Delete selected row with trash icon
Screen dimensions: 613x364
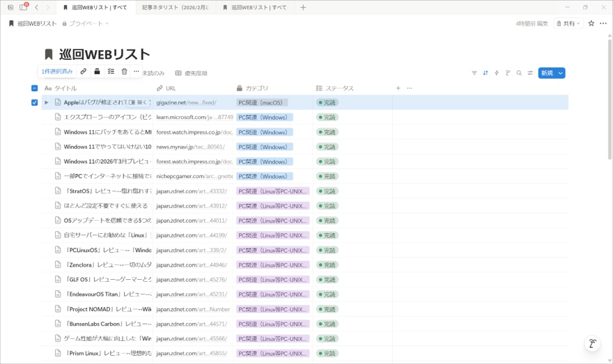[124, 72]
